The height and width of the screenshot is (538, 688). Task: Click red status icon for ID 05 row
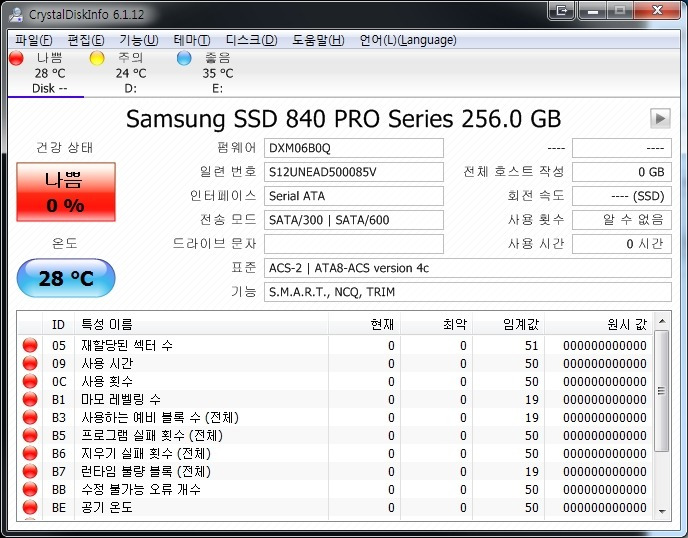[30, 345]
